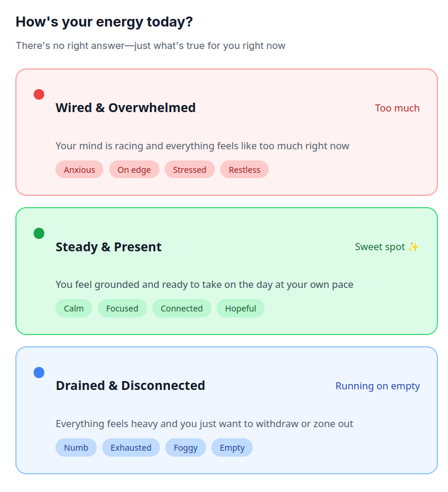
Task: Select the Calm tag
Action: coord(74,309)
